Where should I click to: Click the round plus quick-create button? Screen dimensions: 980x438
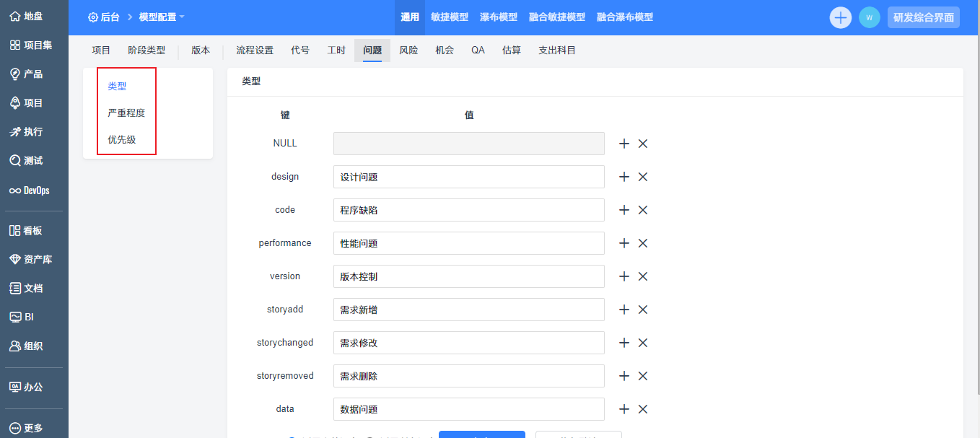[840, 17]
